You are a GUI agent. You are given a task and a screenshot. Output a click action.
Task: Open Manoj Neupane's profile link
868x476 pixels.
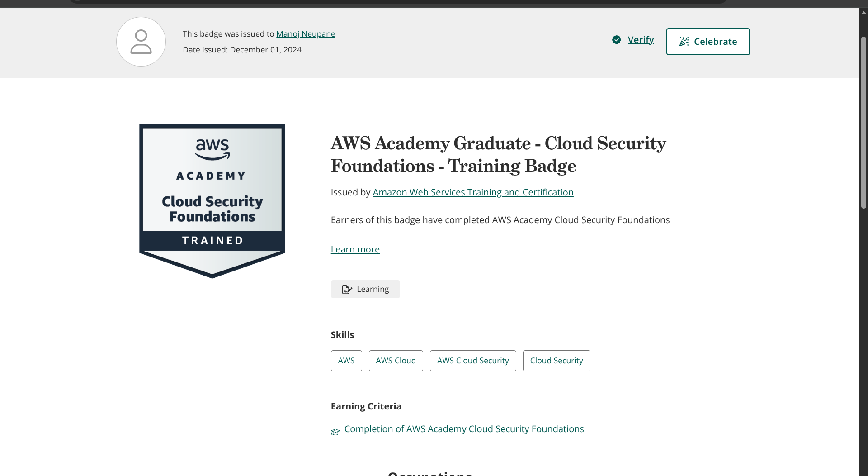tap(306, 34)
